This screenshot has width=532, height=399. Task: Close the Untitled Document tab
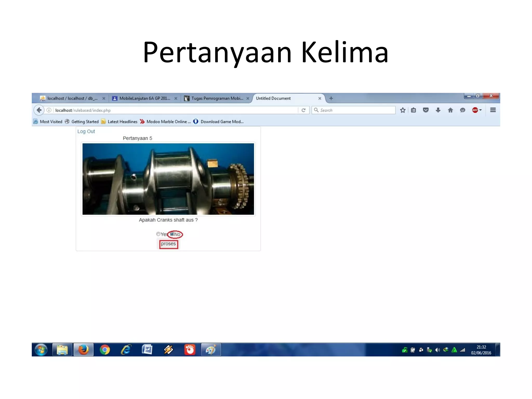pyautogui.click(x=320, y=98)
